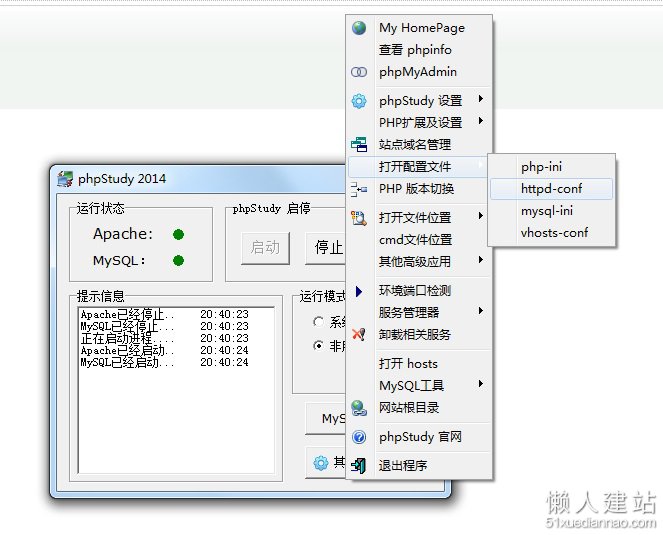The width and height of the screenshot is (663, 535).
Task: Expand the PHP扩展及设置 submenu arrow
Action: pyautogui.click(x=481, y=121)
